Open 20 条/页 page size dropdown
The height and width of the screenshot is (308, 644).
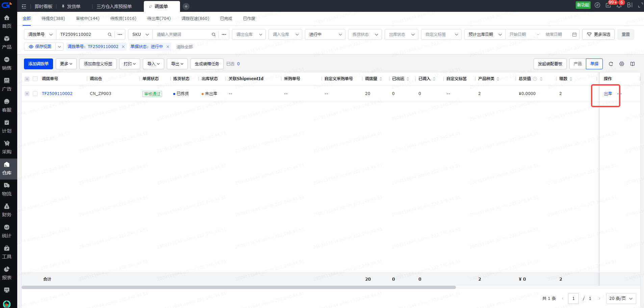click(x=621, y=299)
